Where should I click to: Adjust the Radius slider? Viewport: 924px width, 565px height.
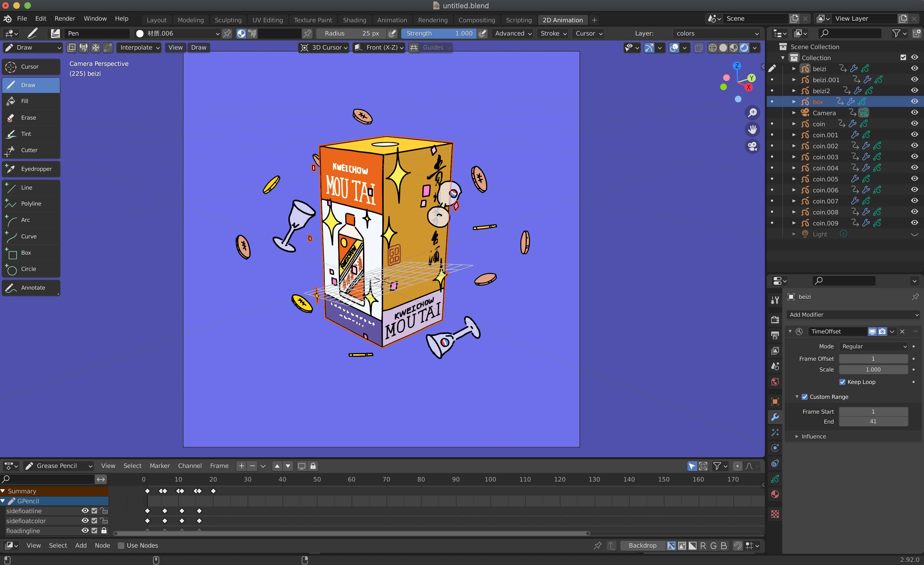coord(351,33)
